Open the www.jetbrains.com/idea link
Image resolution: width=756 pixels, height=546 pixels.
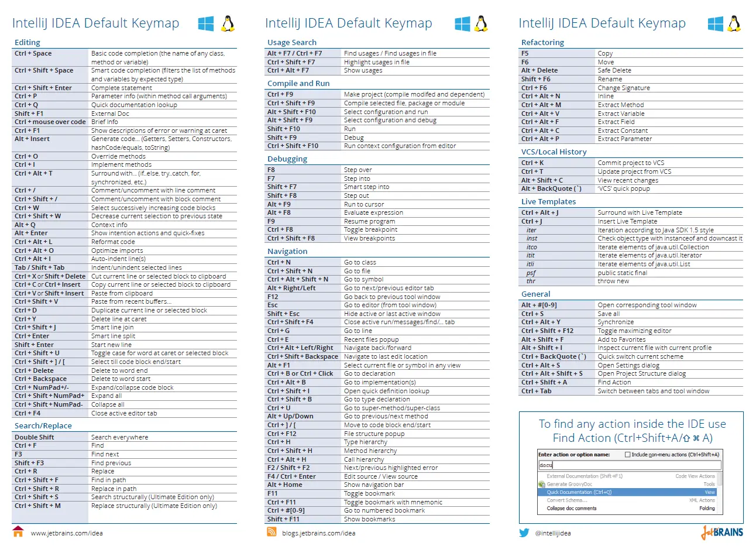[67, 533]
